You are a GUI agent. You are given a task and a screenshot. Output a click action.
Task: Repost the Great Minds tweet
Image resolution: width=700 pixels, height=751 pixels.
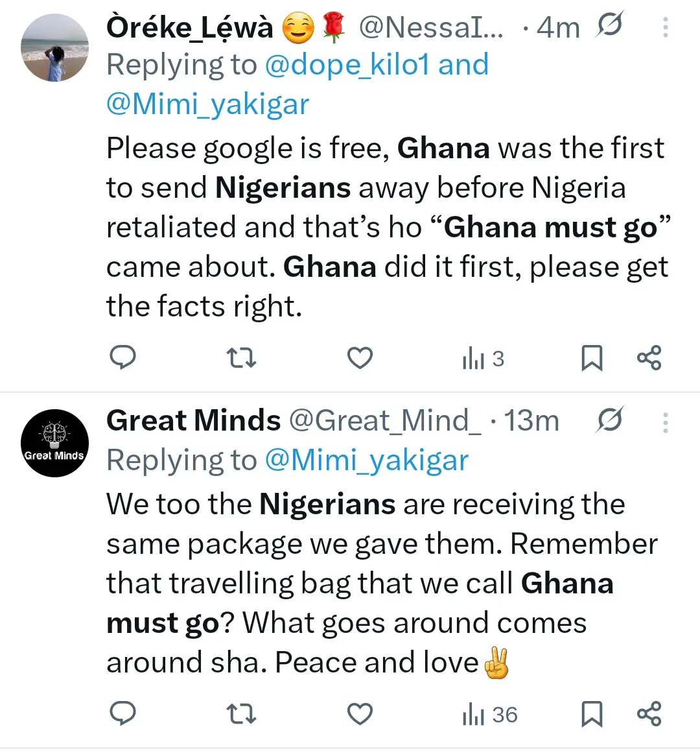coord(241,713)
